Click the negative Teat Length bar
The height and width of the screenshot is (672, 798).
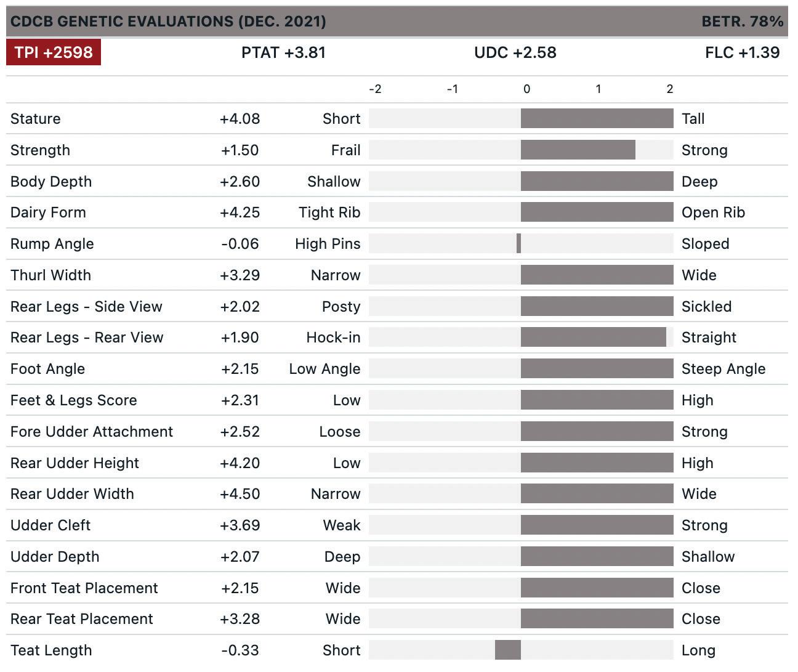coord(508,650)
